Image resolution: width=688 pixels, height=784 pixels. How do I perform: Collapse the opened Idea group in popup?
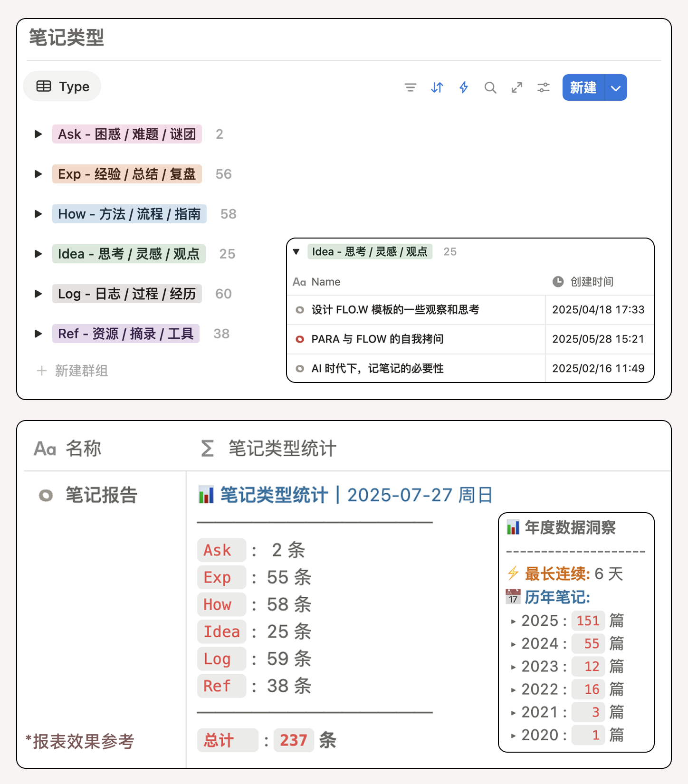(x=296, y=252)
